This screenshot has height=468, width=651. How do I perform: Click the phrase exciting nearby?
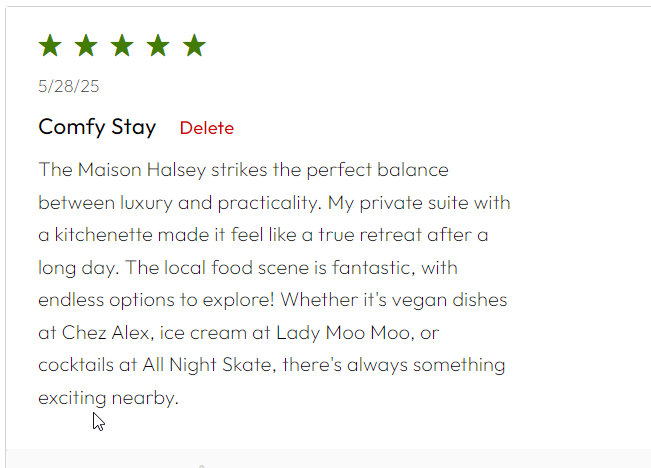(107, 398)
